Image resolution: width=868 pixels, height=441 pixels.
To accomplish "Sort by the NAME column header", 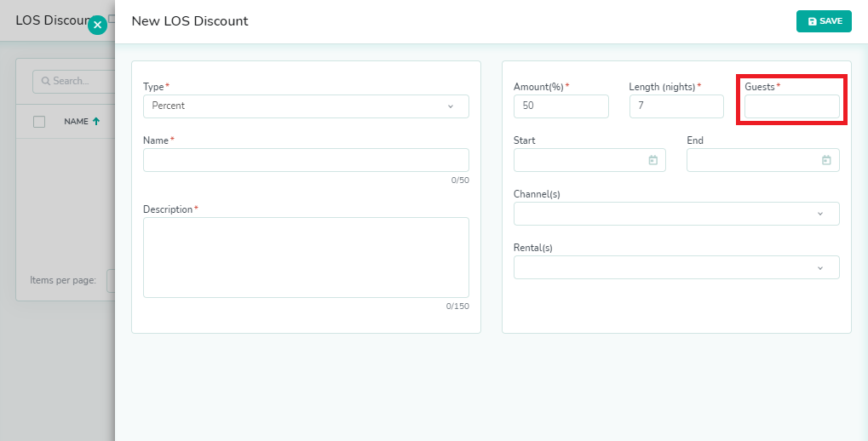I will click(x=76, y=121).
